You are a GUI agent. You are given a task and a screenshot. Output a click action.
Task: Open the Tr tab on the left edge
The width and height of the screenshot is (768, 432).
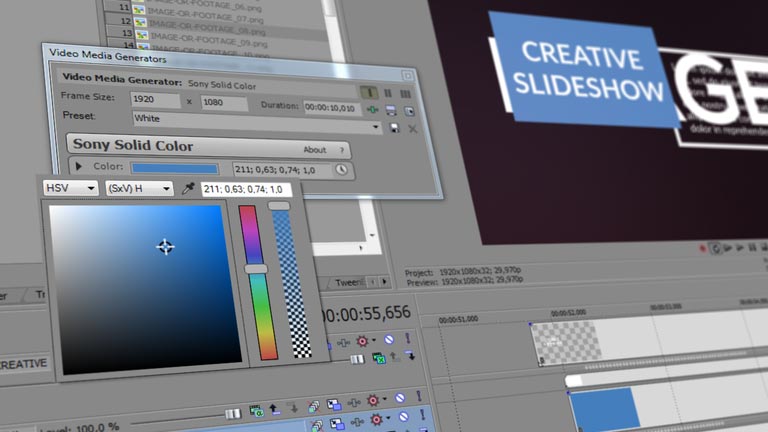[39, 294]
